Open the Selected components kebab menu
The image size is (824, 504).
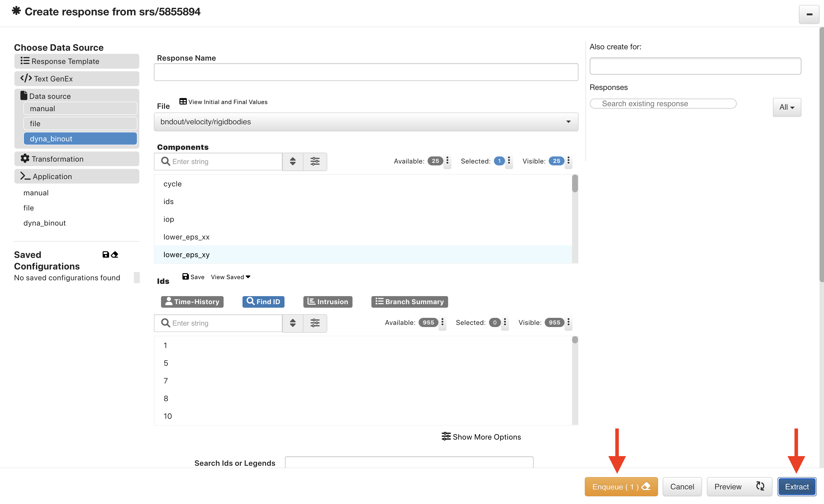pyautogui.click(x=509, y=161)
